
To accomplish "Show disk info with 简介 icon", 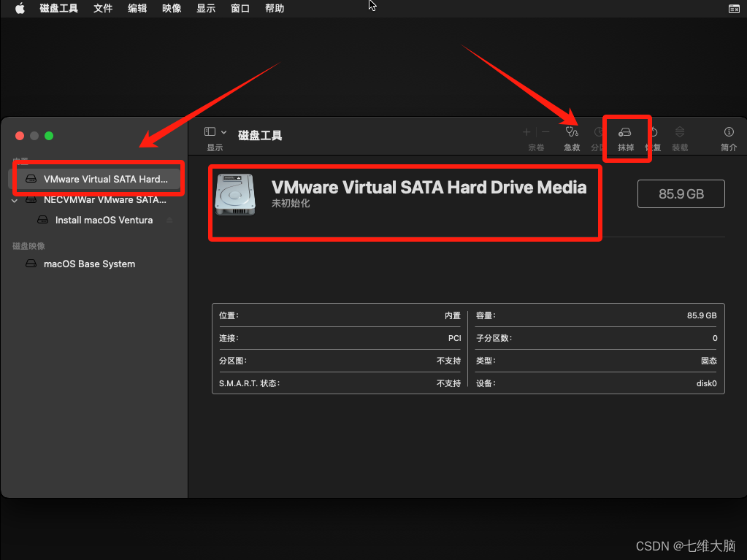I will 729,132.
